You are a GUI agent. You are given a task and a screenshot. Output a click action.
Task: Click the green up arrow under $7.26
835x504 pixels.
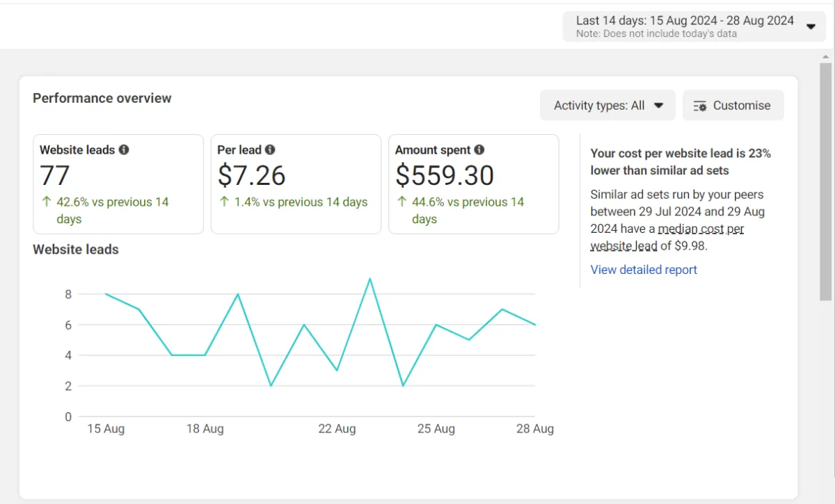tap(224, 202)
